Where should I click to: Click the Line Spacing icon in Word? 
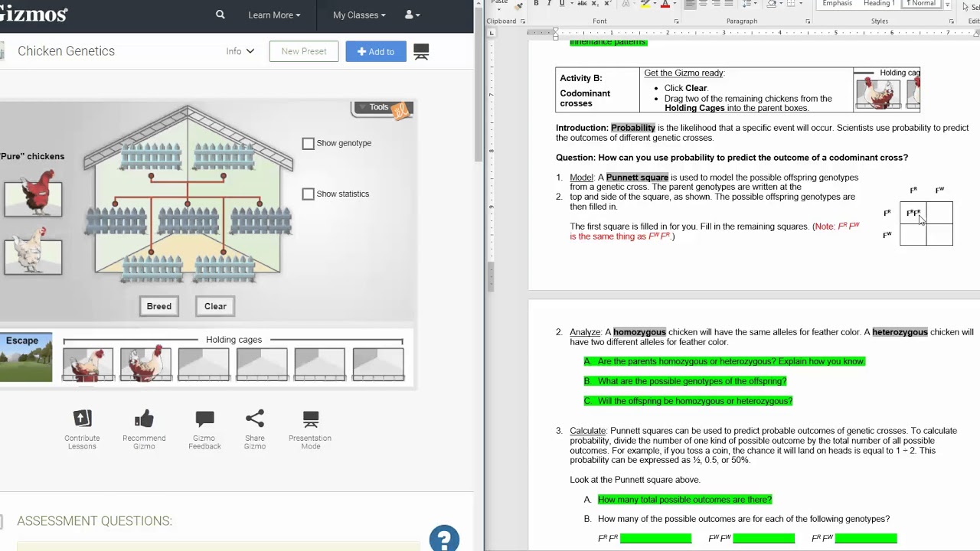tap(746, 3)
